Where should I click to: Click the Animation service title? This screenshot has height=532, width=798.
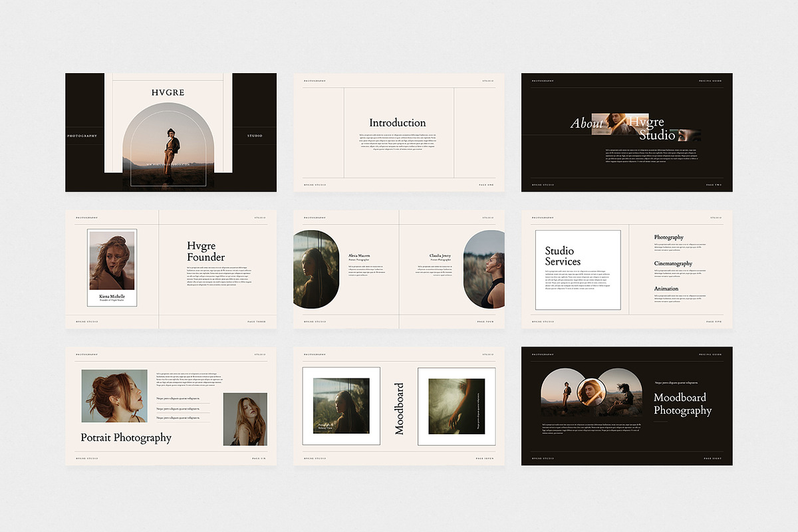click(666, 289)
